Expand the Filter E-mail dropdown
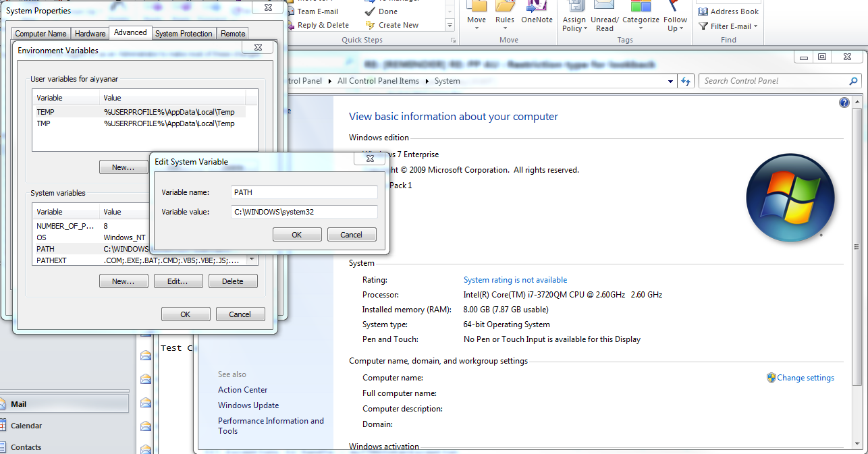Image resolution: width=868 pixels, height=454 pixels. pos(728,26)
